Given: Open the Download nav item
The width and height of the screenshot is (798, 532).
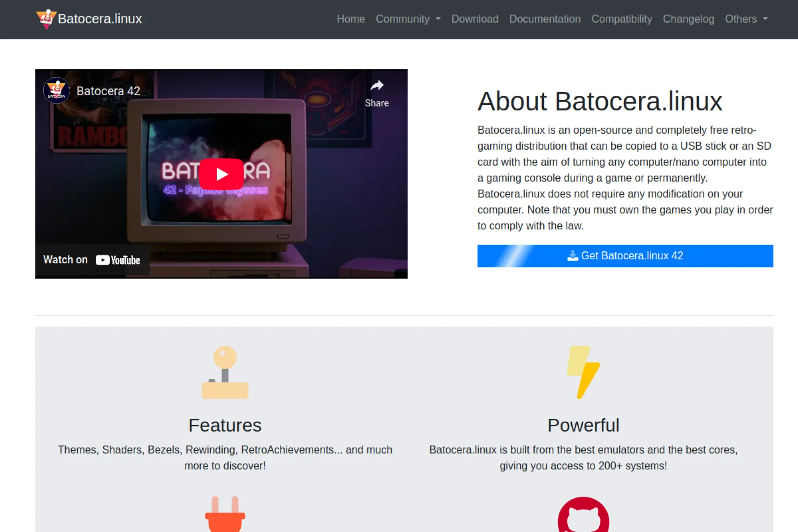Looking at the screenshot, I should [x=474, y=19].
